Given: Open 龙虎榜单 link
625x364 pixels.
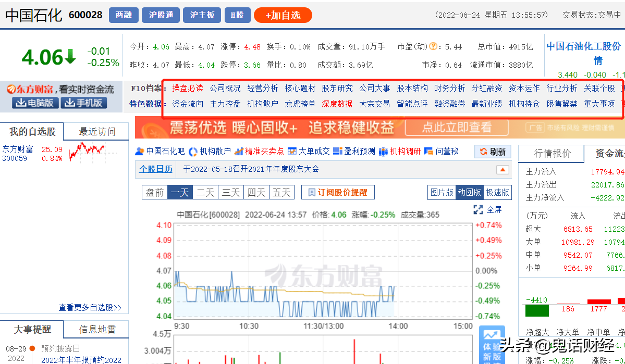Looking at the screenshot, I should coord(300,104).
